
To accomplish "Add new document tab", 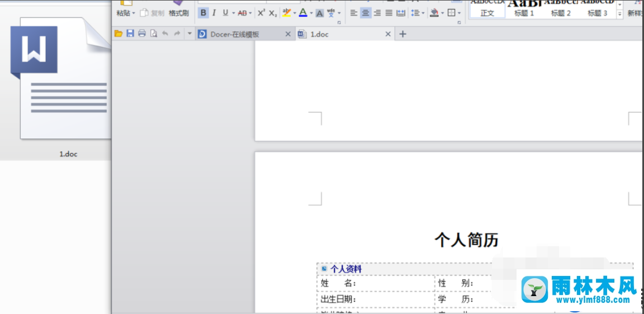I will point(402,34).
